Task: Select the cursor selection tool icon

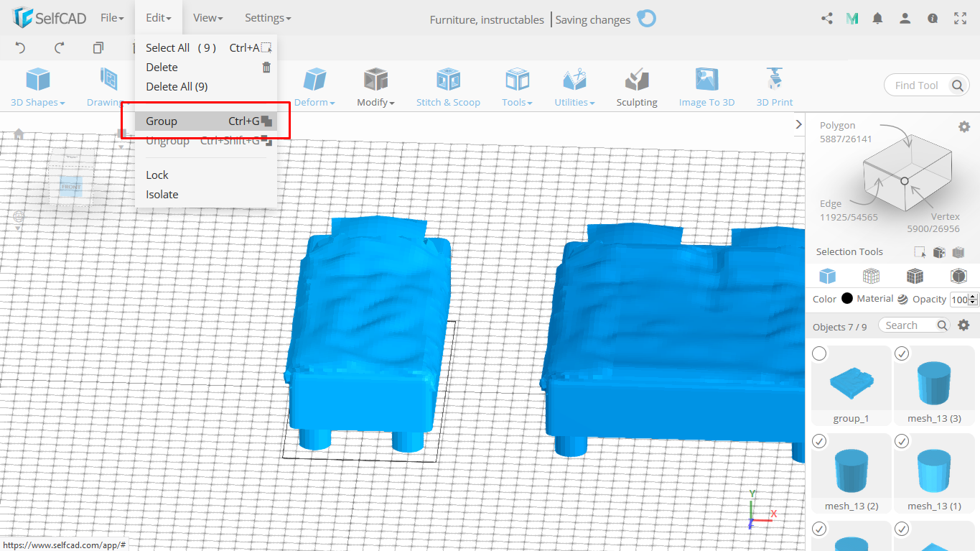Action: tap(920, 252)
